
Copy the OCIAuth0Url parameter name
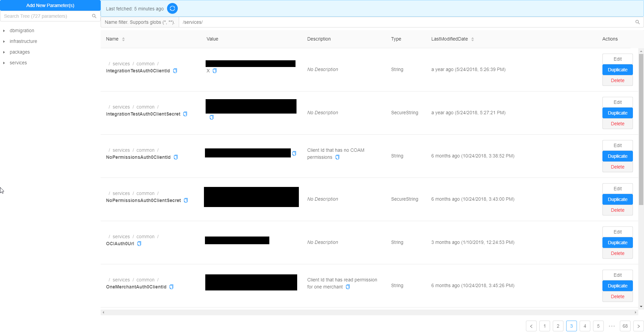coord(139,244)
